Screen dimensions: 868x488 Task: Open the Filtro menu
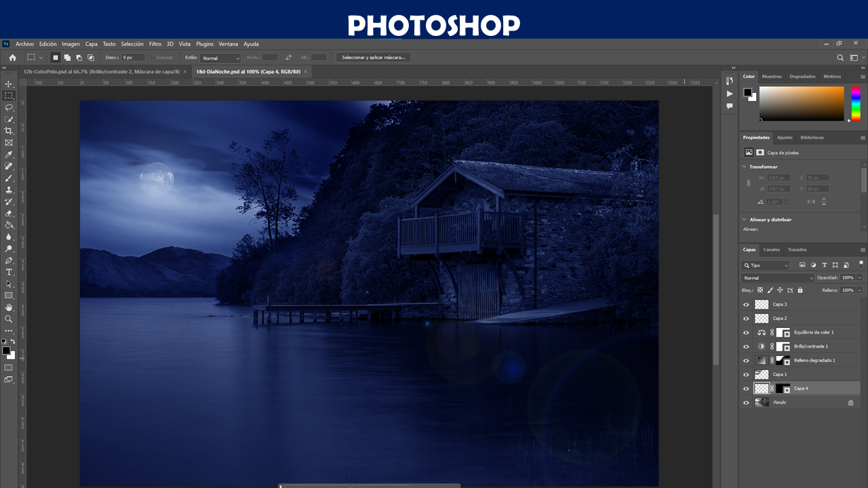[155, 44]
